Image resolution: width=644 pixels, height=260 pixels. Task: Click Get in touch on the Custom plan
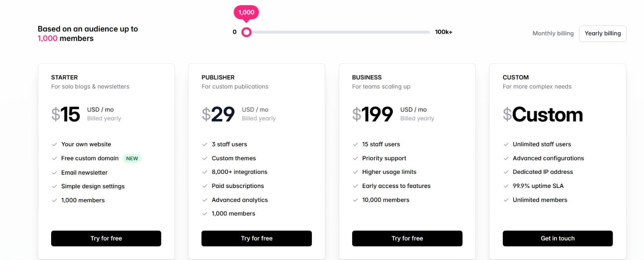pyautogui.click(x=557, y=238)
